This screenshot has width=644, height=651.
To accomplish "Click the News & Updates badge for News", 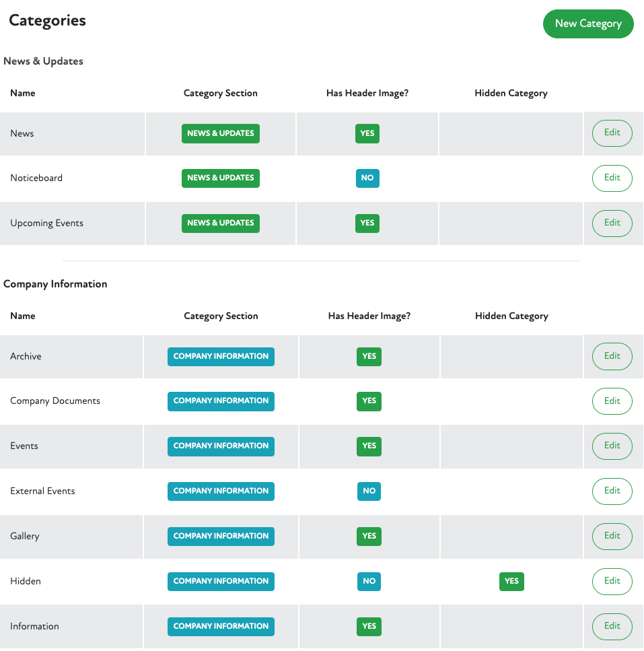I will 221,133.
